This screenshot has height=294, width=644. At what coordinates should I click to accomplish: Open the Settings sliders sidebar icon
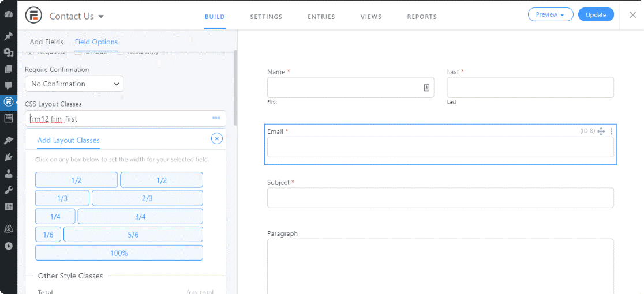[x=8, y=206]
